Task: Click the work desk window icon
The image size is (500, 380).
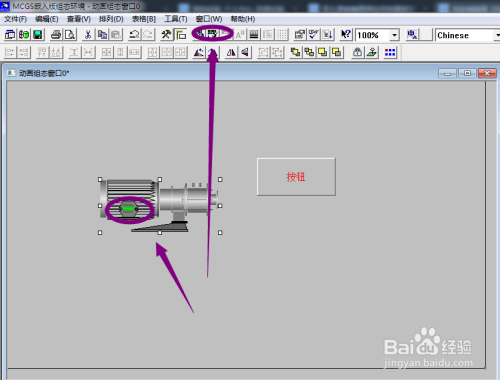Action: 10,34
